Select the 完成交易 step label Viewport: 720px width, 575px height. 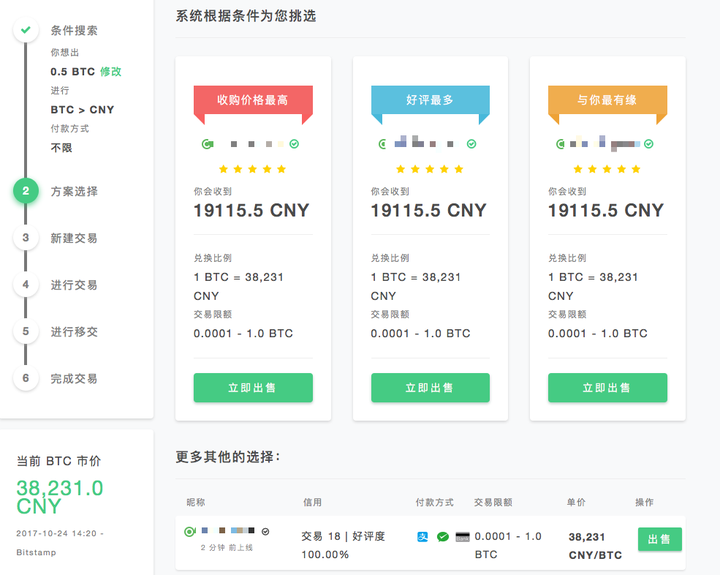coord(74,378)
